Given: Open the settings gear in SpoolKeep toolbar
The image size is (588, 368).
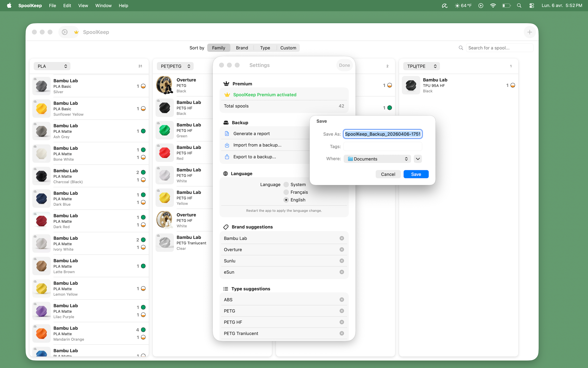Looking at the screenshot, I should (65, 32).
